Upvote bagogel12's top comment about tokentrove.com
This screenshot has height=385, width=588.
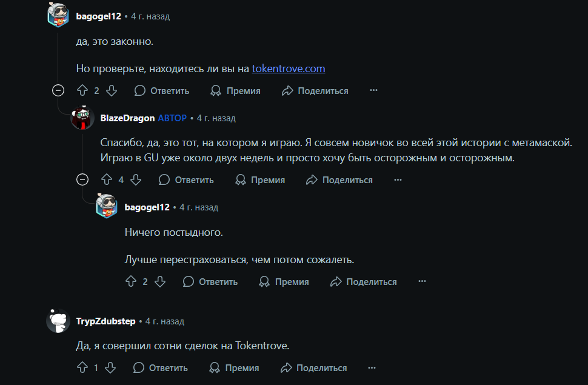click(82, 91)
